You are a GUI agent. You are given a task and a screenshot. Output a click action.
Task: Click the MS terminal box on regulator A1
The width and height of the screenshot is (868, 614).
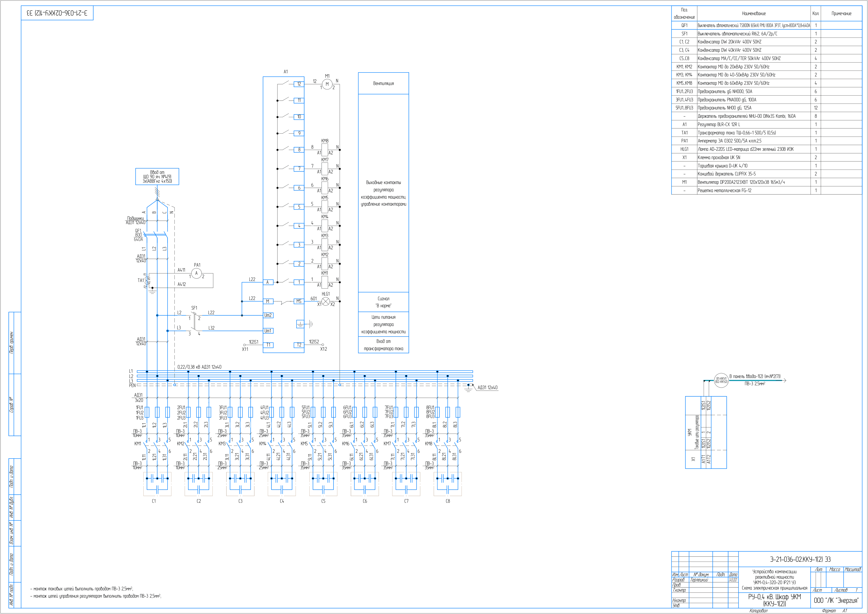(x=299, y=302)
